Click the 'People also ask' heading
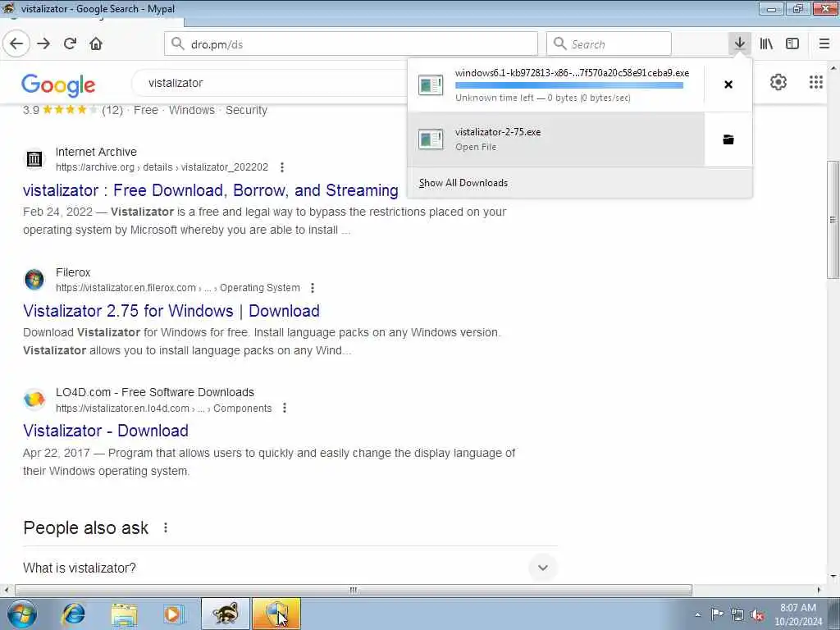The width and height of the screenshot is (840, 630). tap(85, 527)
